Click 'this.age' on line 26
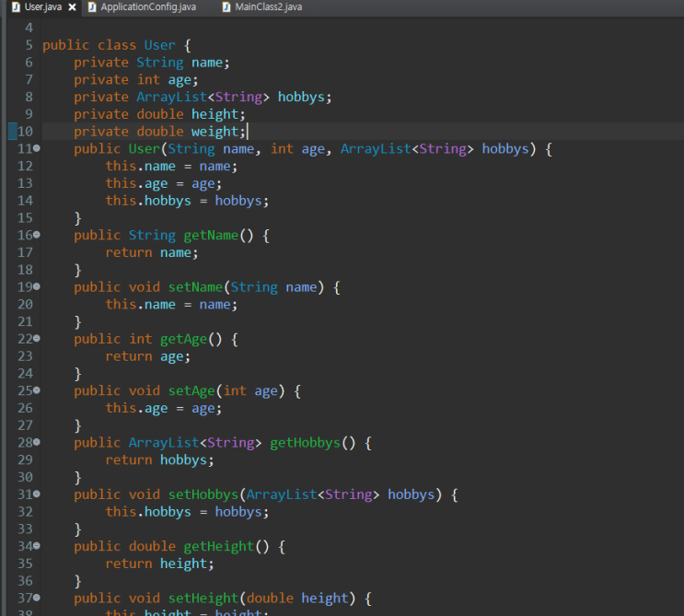 (x=136, y=408)
